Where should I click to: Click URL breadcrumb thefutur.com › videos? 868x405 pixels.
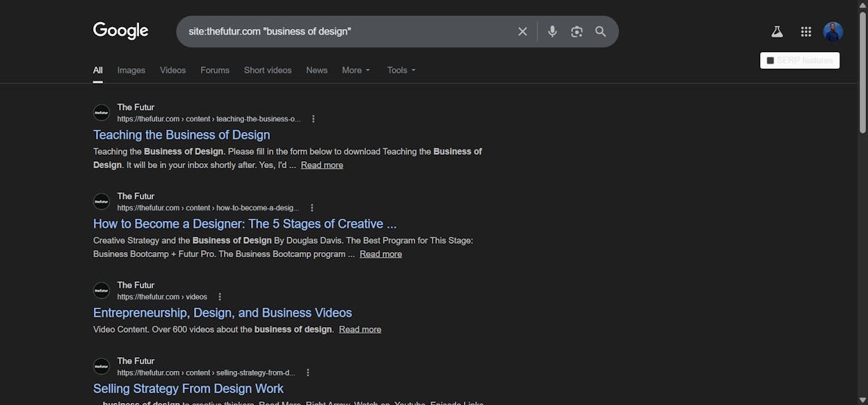pyautogui.click(x=162, y=297)
